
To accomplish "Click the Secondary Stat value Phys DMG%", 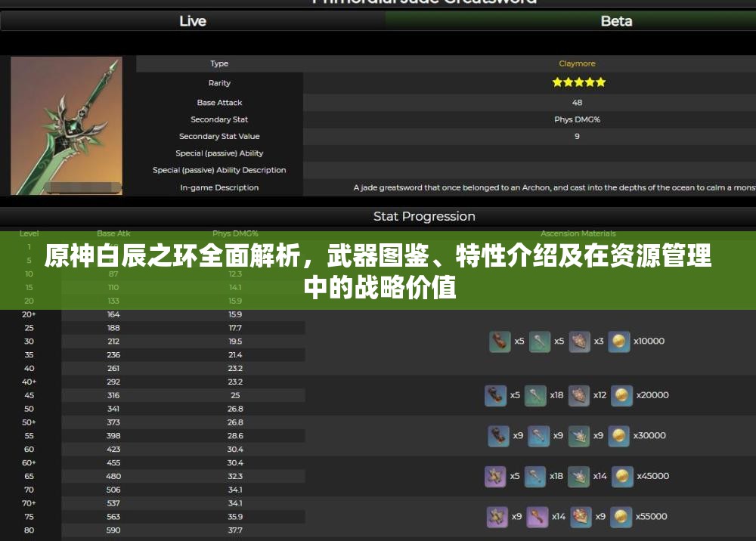I will coord(577,119).
